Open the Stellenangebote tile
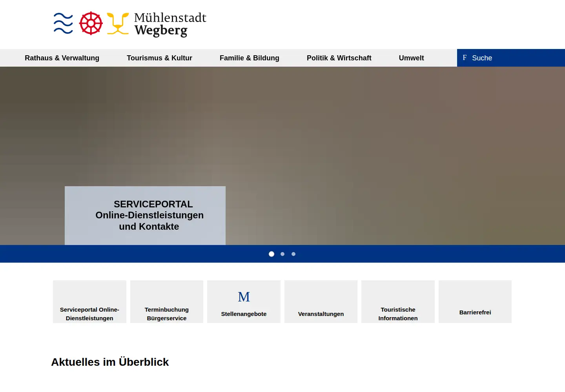This screenshot has width=565, height=392. click(x=244, y=302)
